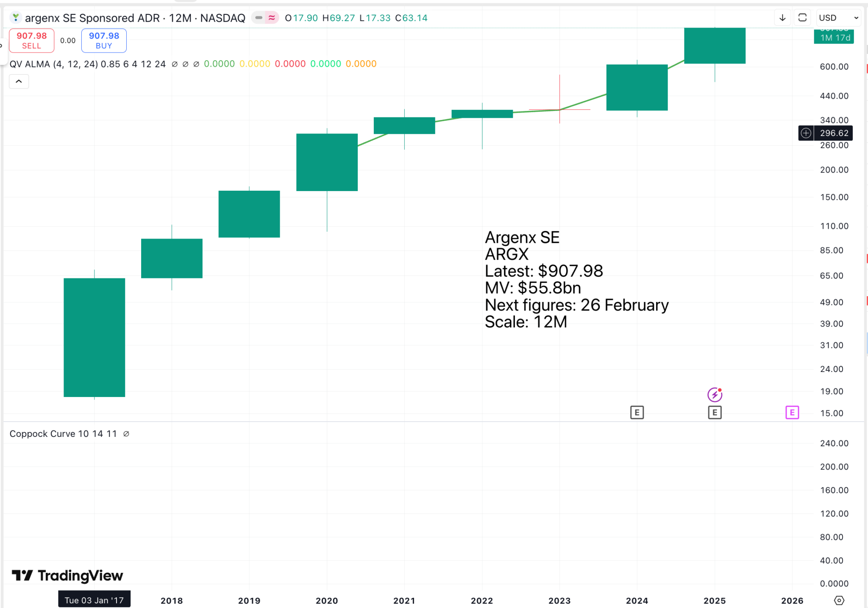
Task: Collapse the indicator legend with chevron
Action: (19, 81)
